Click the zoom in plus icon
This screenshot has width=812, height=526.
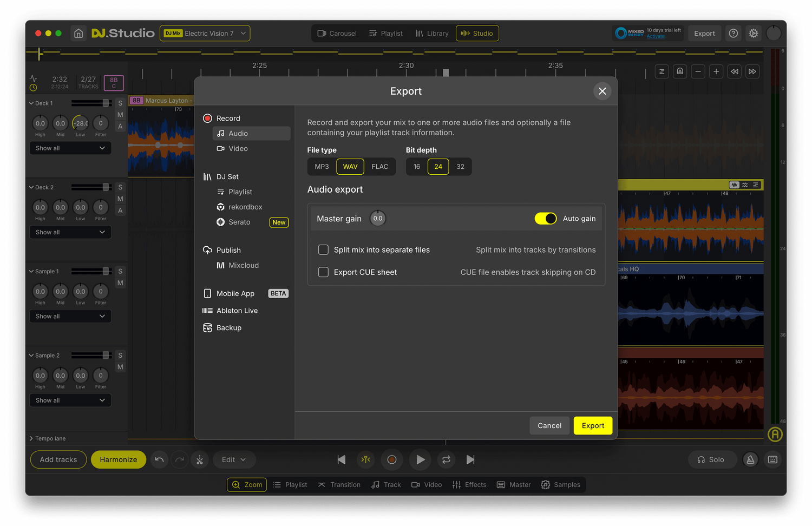tap(716, 71)
